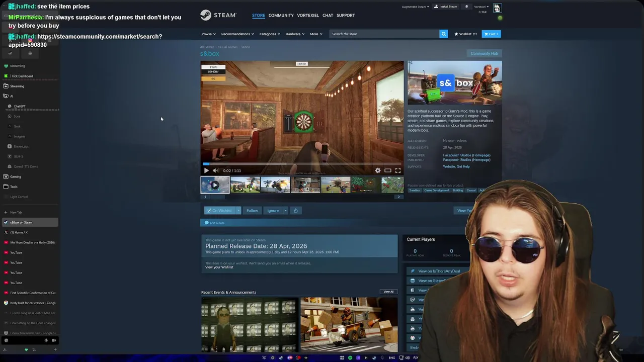Screen dimensions: 644x362
Task: Click the Steam pinned tab icon in sidebar
Action: [11, 53]
